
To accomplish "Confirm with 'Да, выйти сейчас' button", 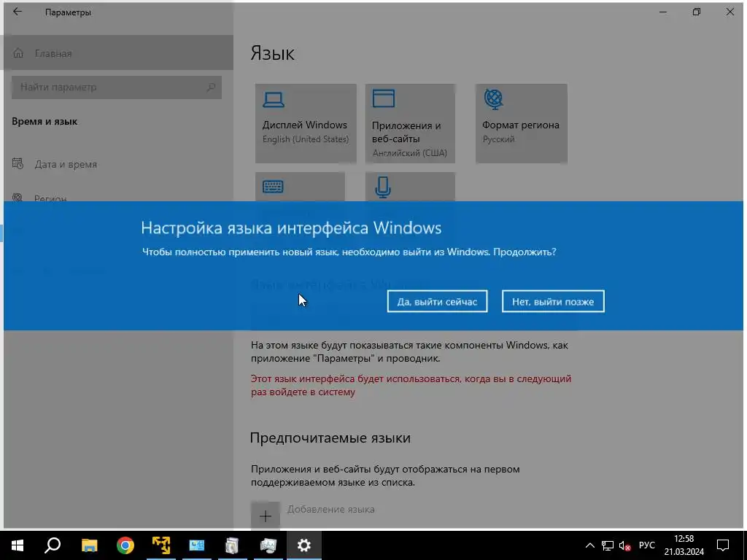I will pyautogui.click(x=437, y=301).
